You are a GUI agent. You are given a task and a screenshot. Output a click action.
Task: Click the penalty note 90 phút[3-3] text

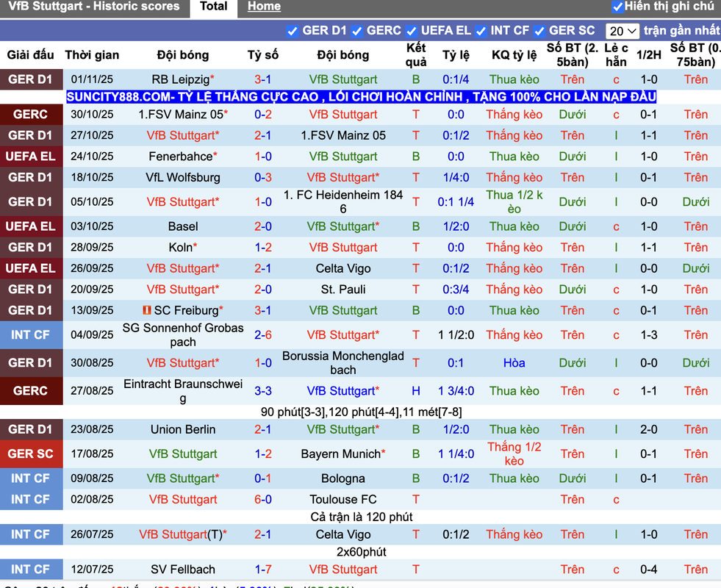coord(361,412)
